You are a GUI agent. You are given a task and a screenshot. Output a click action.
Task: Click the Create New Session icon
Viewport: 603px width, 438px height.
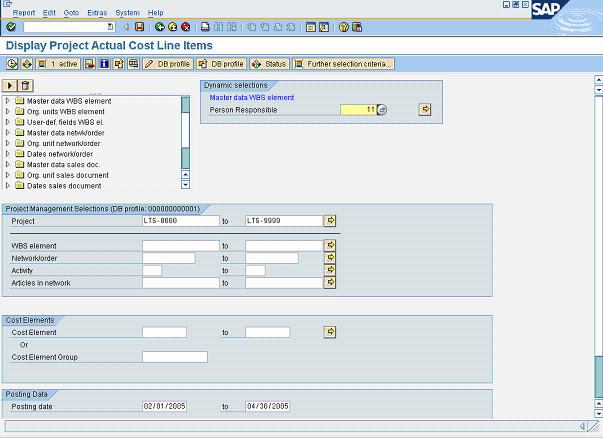coord(311,27)
